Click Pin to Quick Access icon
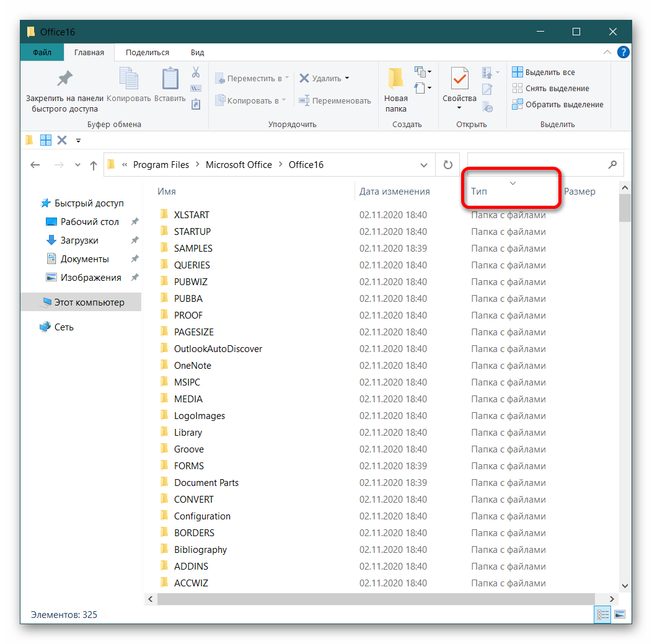Viewport: 652px width, 644px height. tap(64, 79)
